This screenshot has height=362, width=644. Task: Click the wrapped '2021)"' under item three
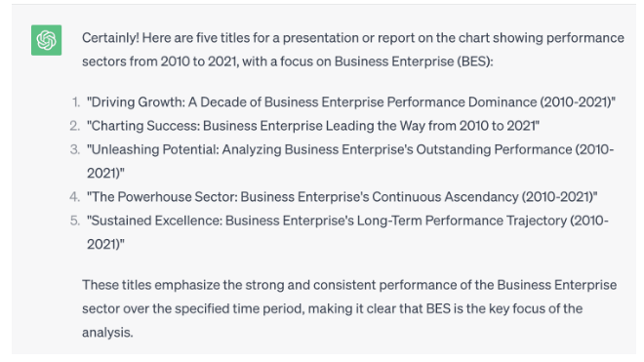(105, 174)
